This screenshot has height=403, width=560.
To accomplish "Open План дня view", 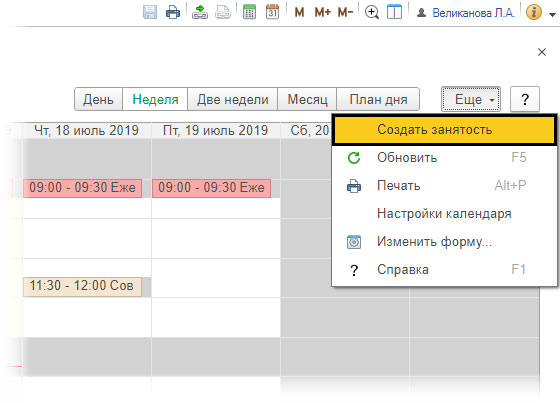I will (378, 99).
